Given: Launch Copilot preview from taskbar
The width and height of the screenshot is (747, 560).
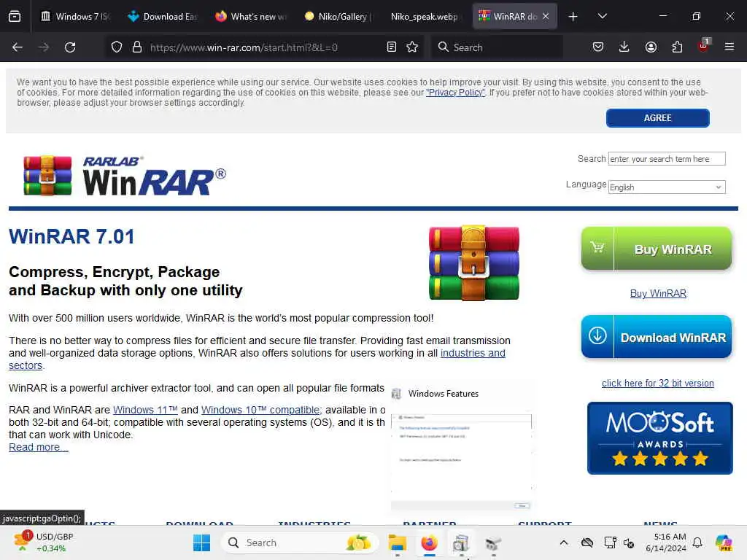Looking at the screenshot, I should pyautogui.click(x=724, y=542).
